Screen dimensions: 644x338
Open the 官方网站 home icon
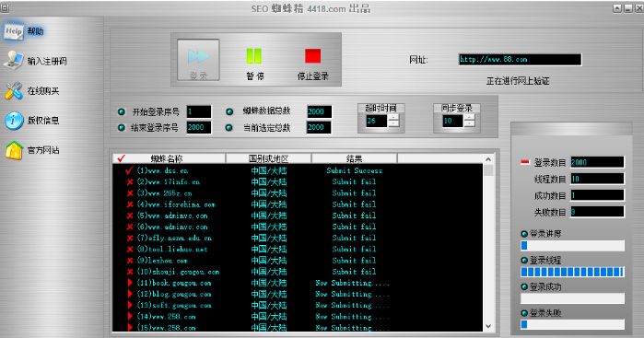[x=14, y=150]
